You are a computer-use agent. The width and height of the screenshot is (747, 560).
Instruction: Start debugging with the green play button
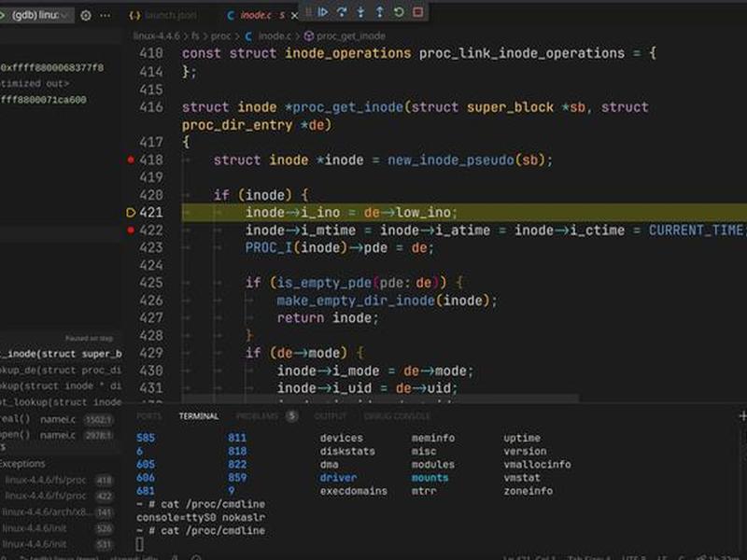pos(2,15)
